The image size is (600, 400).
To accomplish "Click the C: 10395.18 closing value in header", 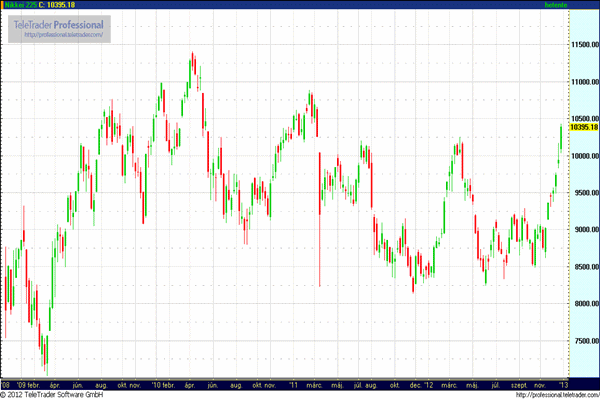I will (x=60, y=5).
